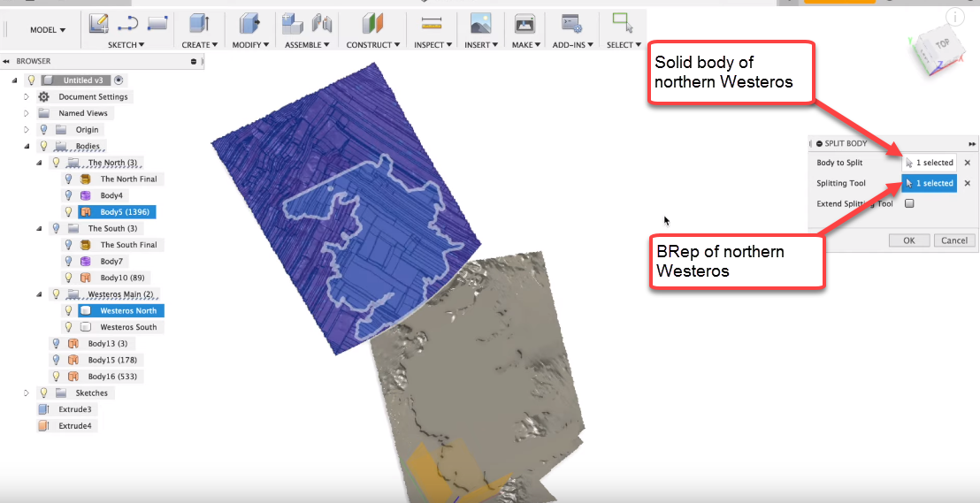
Task: Select Body7 in the browser
Action: 111,261
